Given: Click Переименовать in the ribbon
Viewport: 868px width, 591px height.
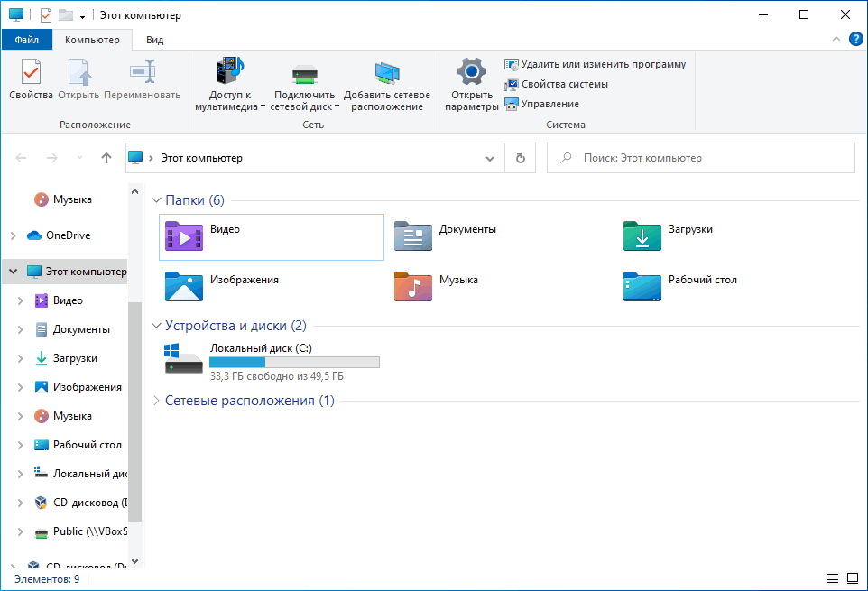Looking at the screenshot, I should 143,79.
